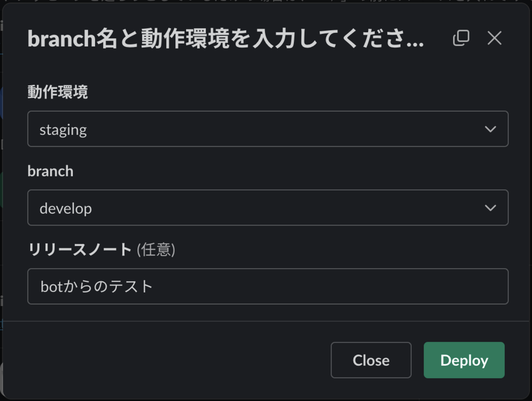Image resolution: width=532 pixels, height=401 pixels.
Task: Close the dialog with the X icon
Action: [x=494, y=38]
